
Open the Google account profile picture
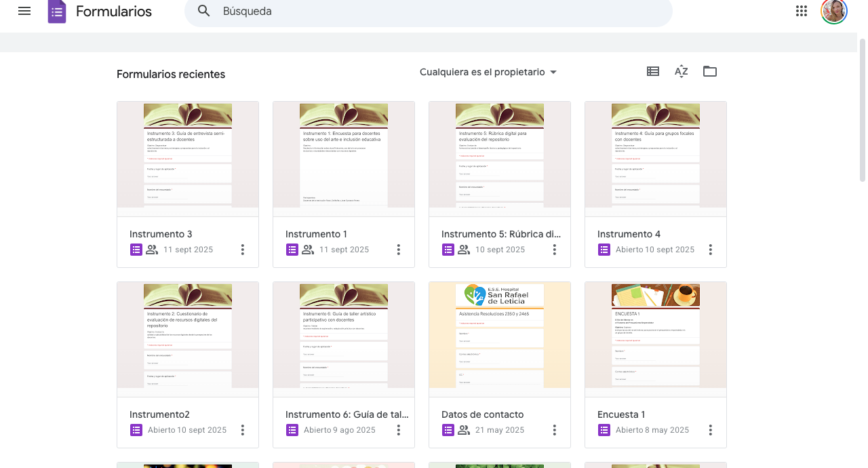click(833, 11)
